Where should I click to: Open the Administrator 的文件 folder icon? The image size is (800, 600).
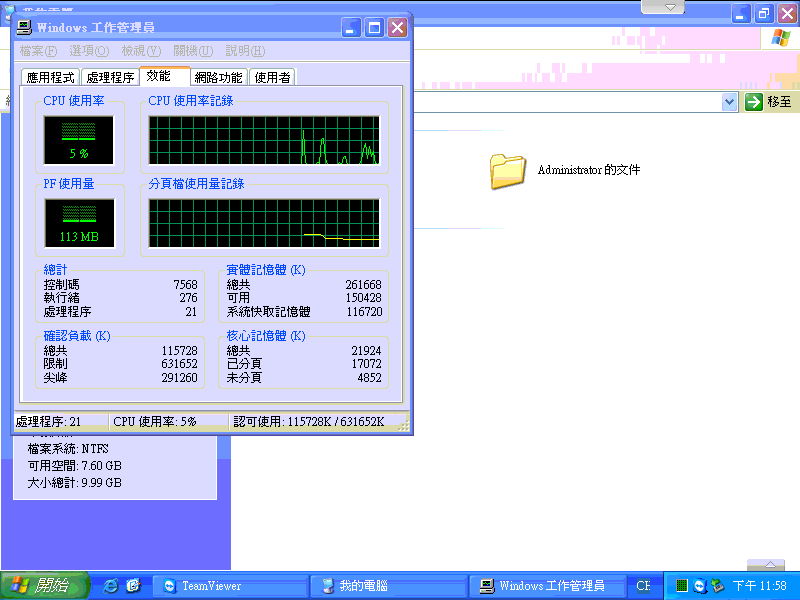coord(507,171)
